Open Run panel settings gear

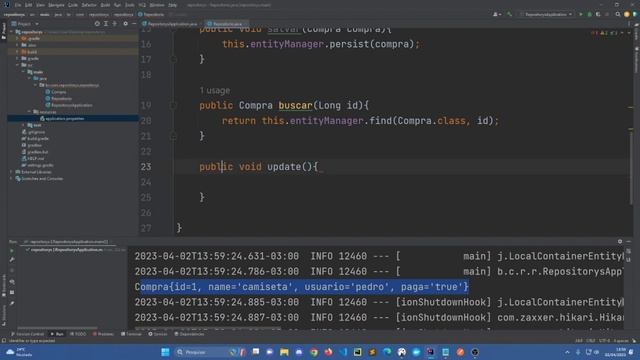click(x=620, y=242)
